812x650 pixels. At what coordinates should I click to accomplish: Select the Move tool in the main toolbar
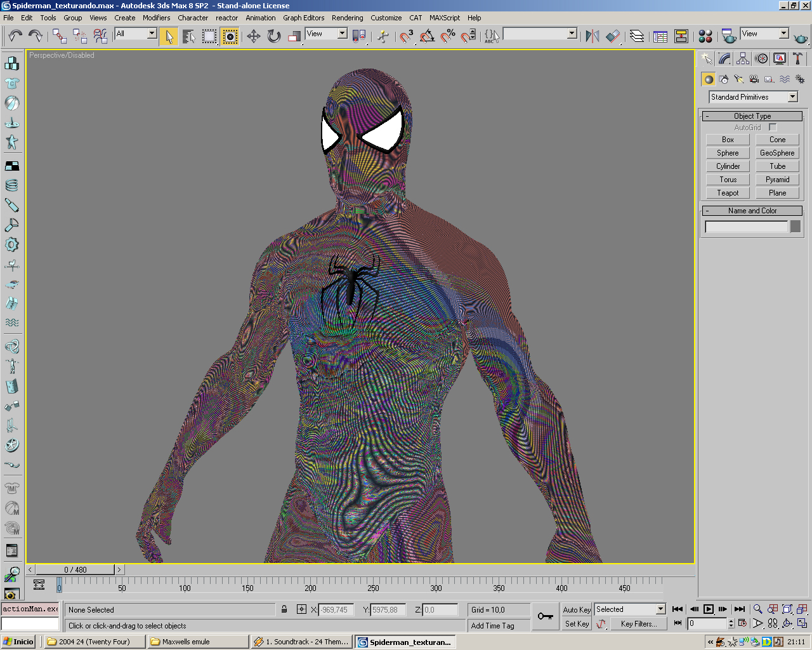[x=253, y=36]
